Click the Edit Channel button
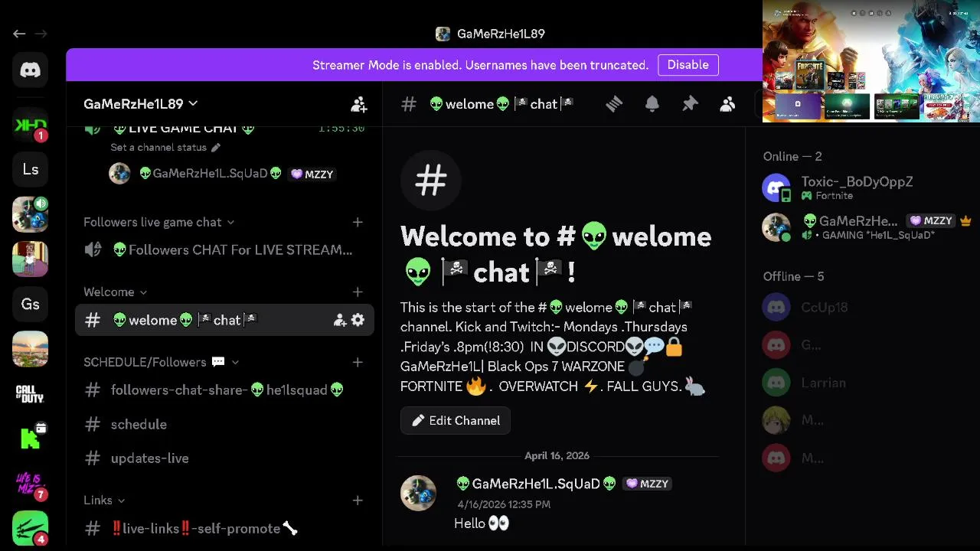 tap(456, 420)
